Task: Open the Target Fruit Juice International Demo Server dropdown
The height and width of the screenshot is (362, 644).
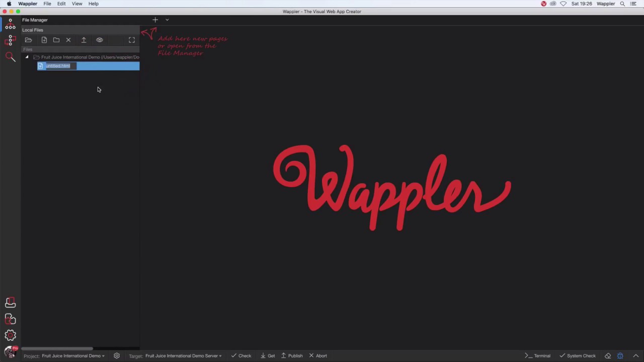Action: click(x=183, y=356)
